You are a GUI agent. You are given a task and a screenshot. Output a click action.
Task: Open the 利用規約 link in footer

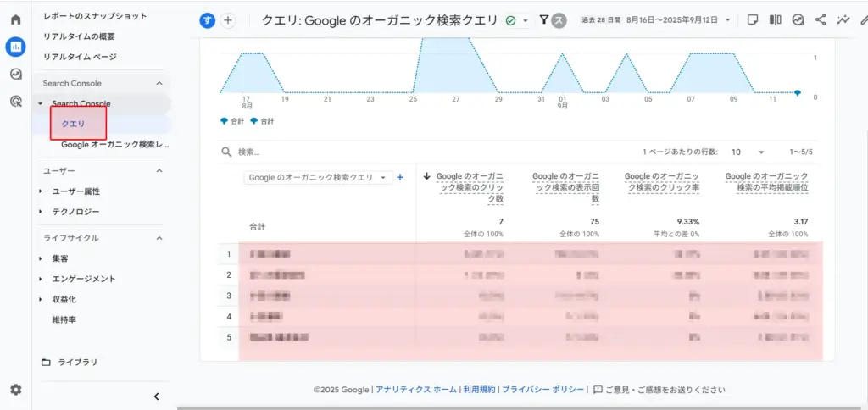[478, 390]
